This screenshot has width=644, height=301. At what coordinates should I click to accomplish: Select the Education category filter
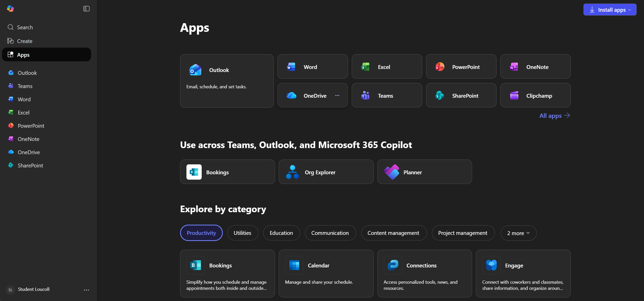(x=282, y=233)
